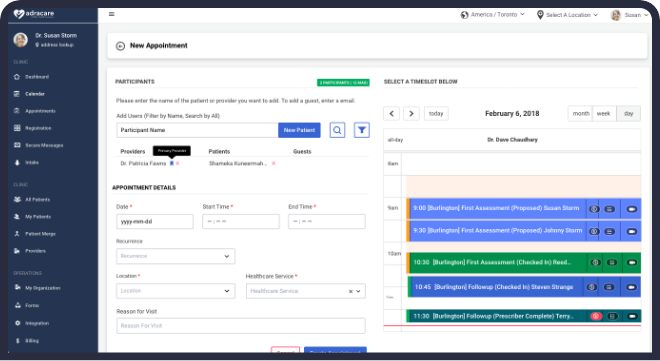
Task: Go to previous day with left arrow
Action: (x=391, y=114)
